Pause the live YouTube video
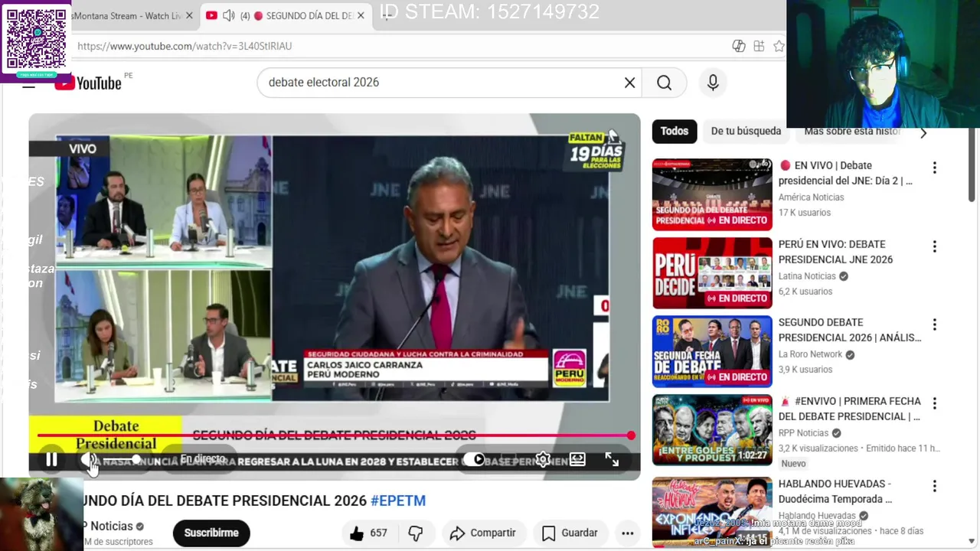980x551 pixels. pos(51,460)
